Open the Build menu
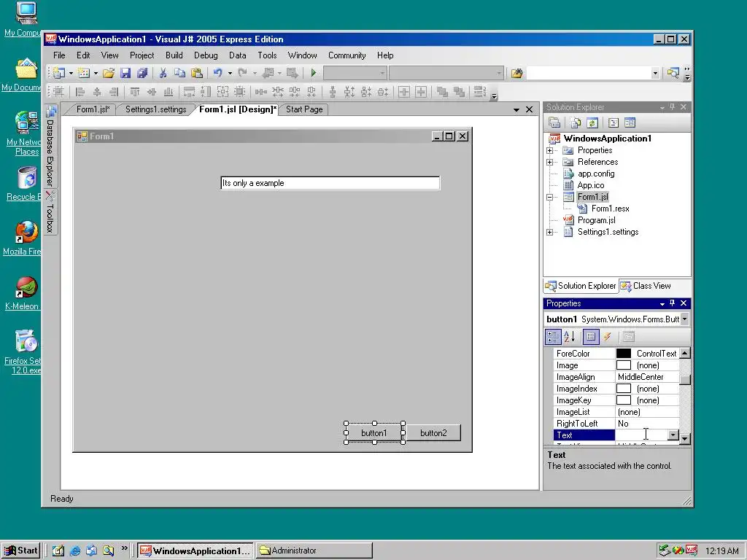Image resolution: width=747 pixels, height=560 pixels. click(x=174, y=55)
